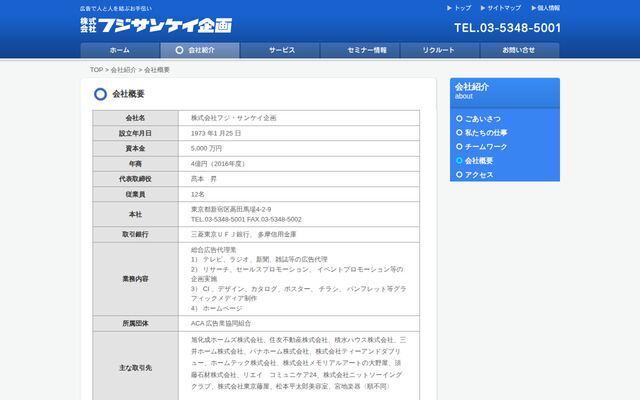Open ごあいさつ in the sidebar

click(x=482, y=119)
